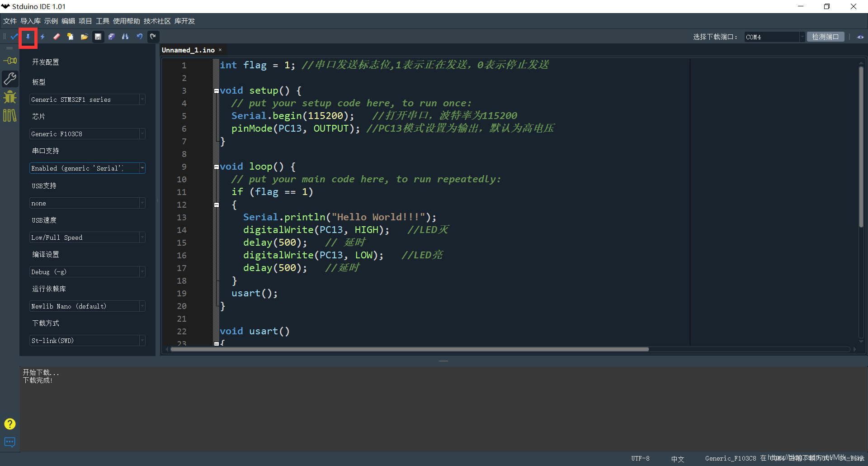The width and height of the screenshot is (868, 466).
Task: Click 中文 language in the status bar
Action: click(677, 459)
